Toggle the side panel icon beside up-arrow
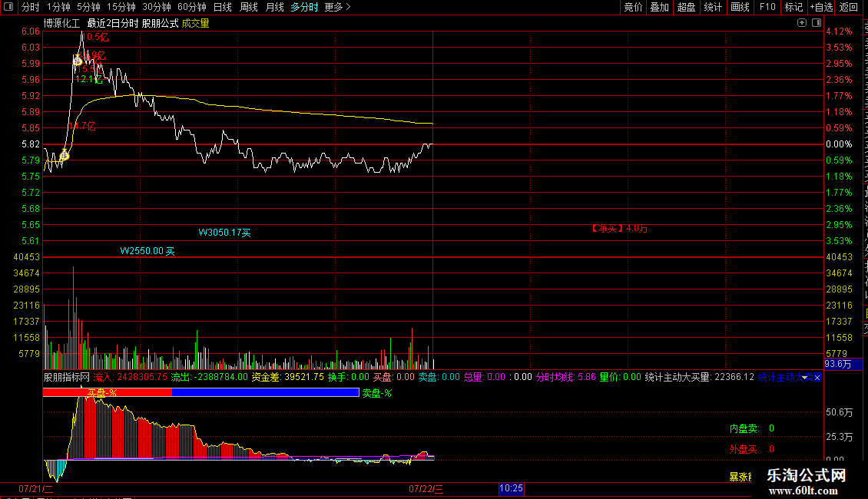The height and width of the screenshot is (499, 868). click(x=817, y=23)
